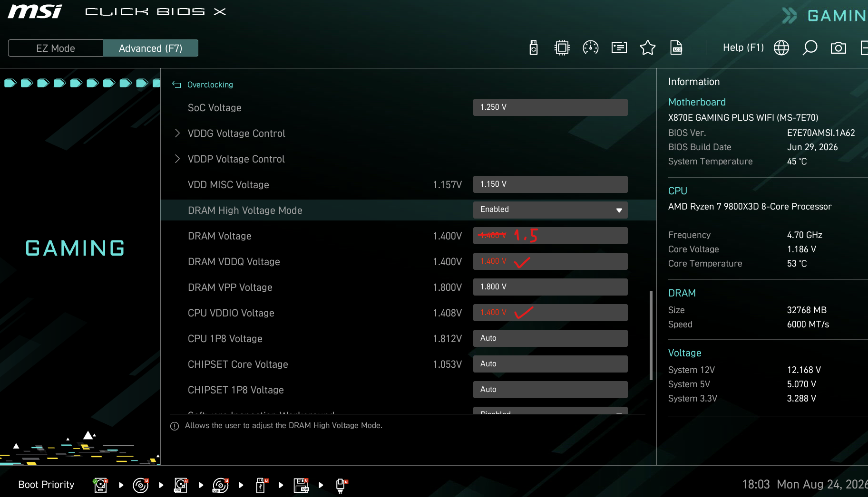The width and height of the screenshot is (868, 497).
Task: Select the network cable boot device icon
Action: 341,486
